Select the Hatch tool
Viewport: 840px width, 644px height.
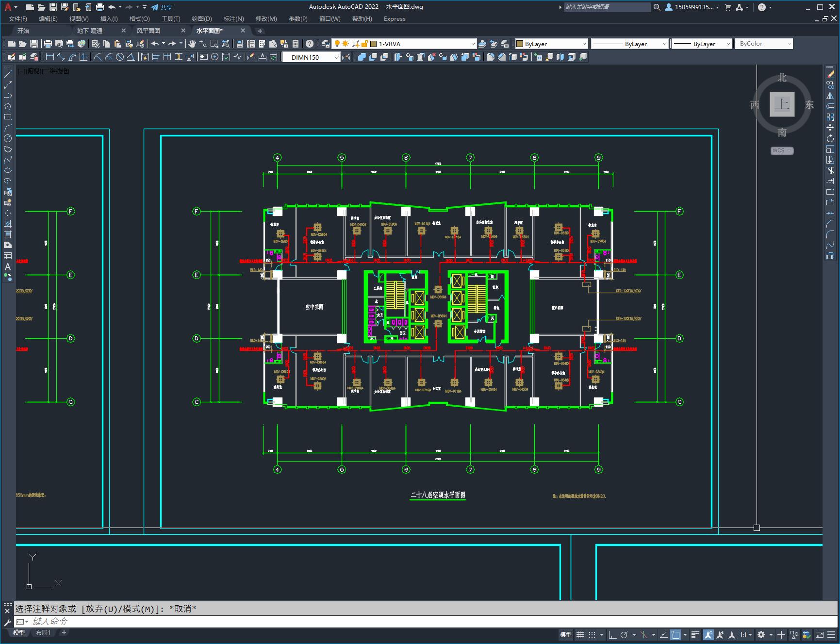pos(8,224)
